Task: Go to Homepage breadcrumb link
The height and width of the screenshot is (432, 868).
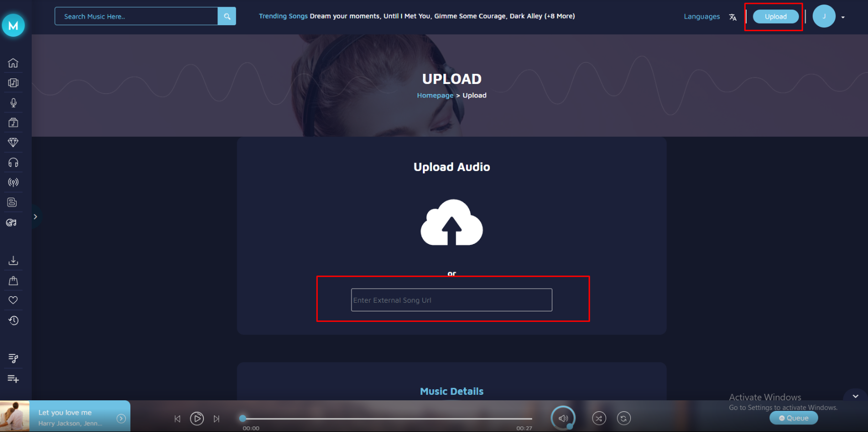Action: click(435, 96)
